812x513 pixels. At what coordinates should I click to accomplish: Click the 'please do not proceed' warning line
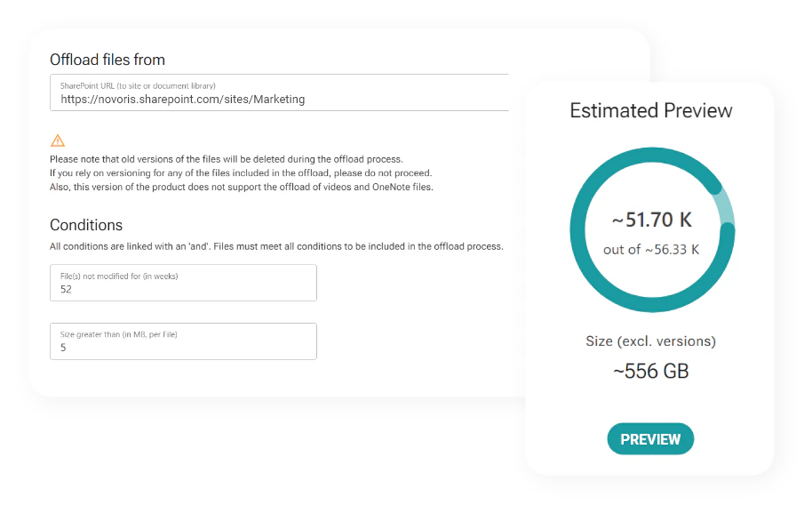[241, 172]
